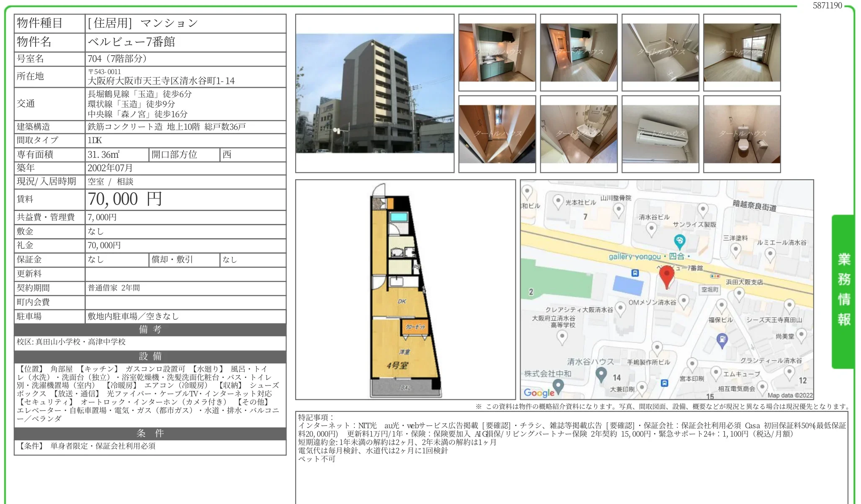Open the building exterior photo
Viewport: 861px width, 504px height.
375,93
